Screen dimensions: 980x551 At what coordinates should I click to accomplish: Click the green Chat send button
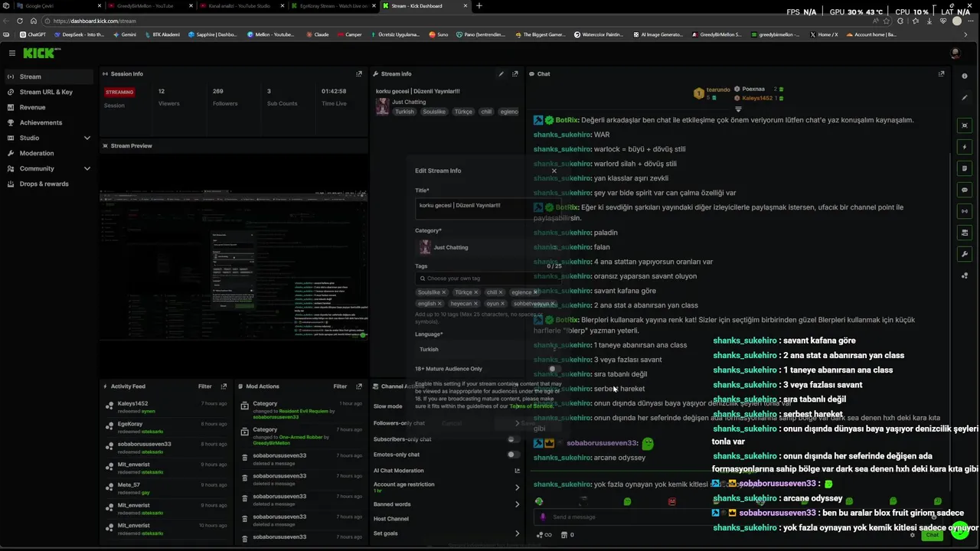tap(932, 535)
